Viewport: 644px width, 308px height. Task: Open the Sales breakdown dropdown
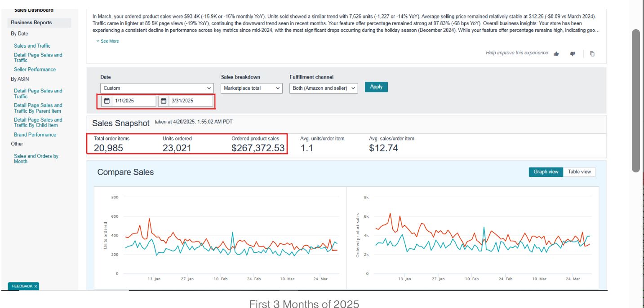(252, 88)
